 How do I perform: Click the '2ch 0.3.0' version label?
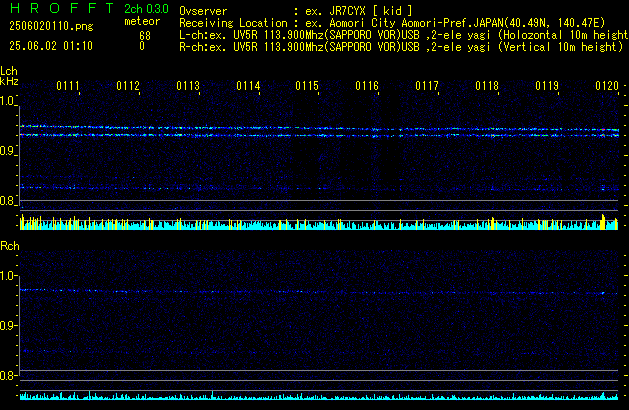146,9
